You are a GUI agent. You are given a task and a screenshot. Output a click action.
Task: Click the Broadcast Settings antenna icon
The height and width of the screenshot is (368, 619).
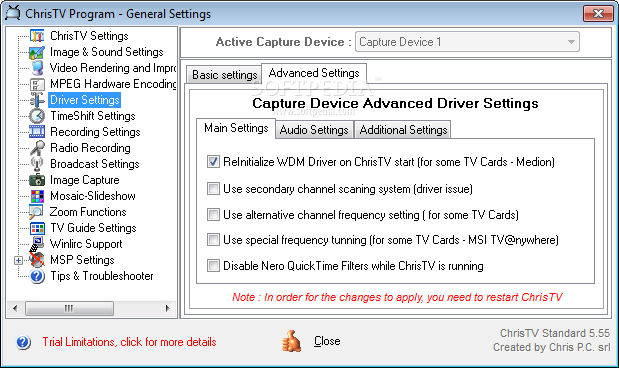[x=37, y=164]
